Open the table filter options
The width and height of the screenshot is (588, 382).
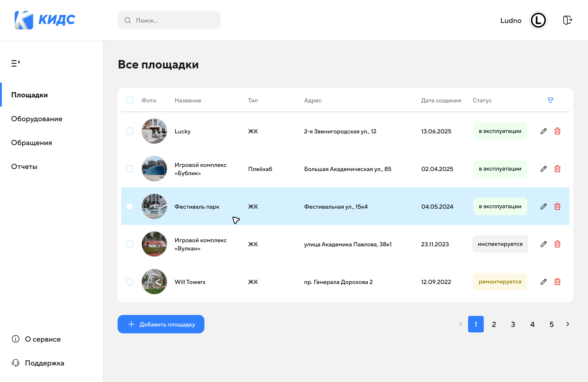coord(550,100)
